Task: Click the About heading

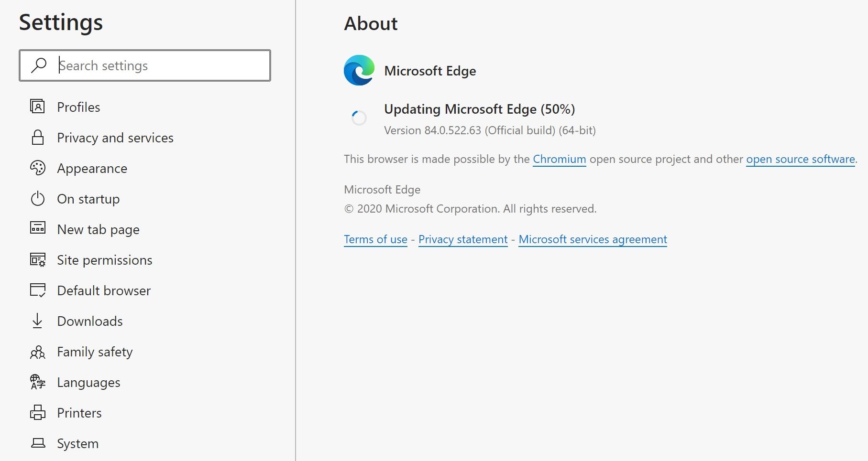Action: click(x=371, y=23)
